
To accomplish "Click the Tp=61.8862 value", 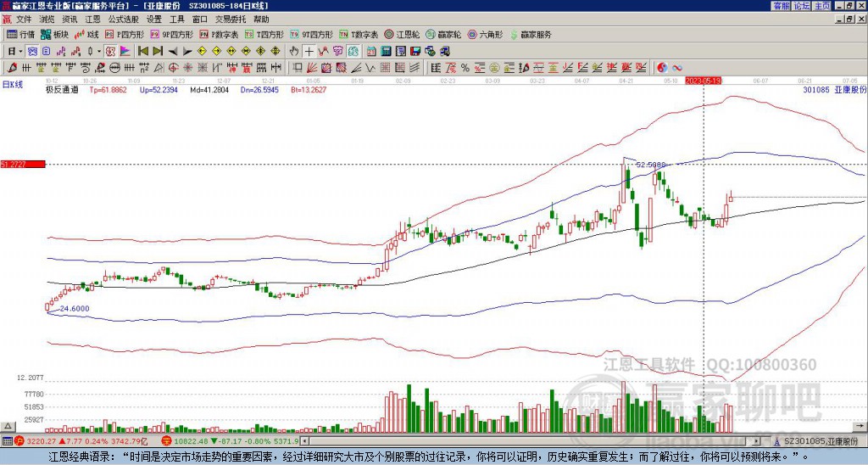I will 108,89.
